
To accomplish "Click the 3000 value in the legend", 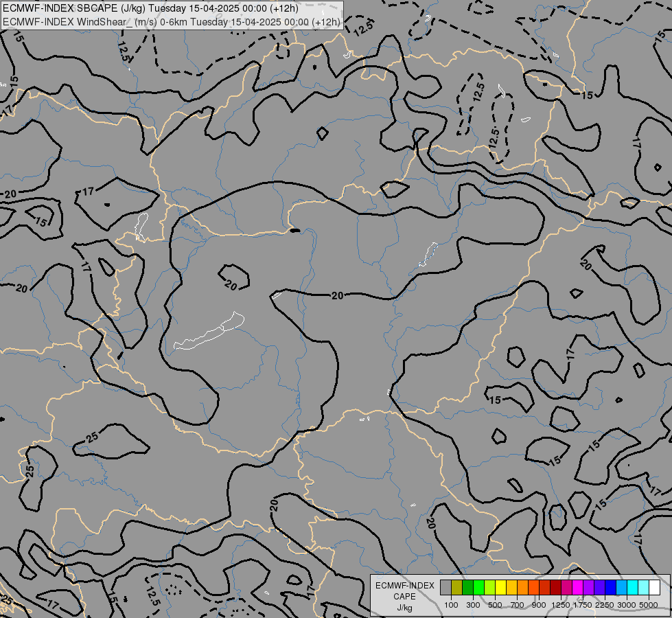I will [x=627, y=605].
